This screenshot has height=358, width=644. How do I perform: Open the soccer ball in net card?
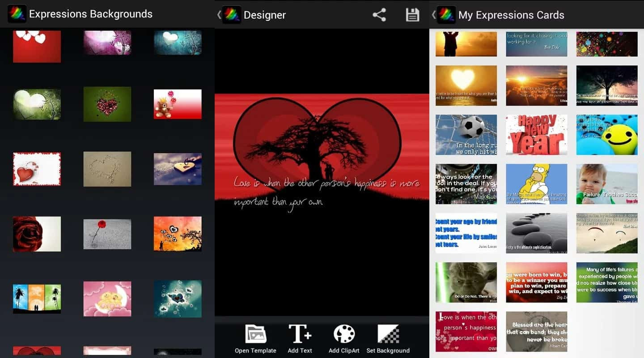click(466, 135)
